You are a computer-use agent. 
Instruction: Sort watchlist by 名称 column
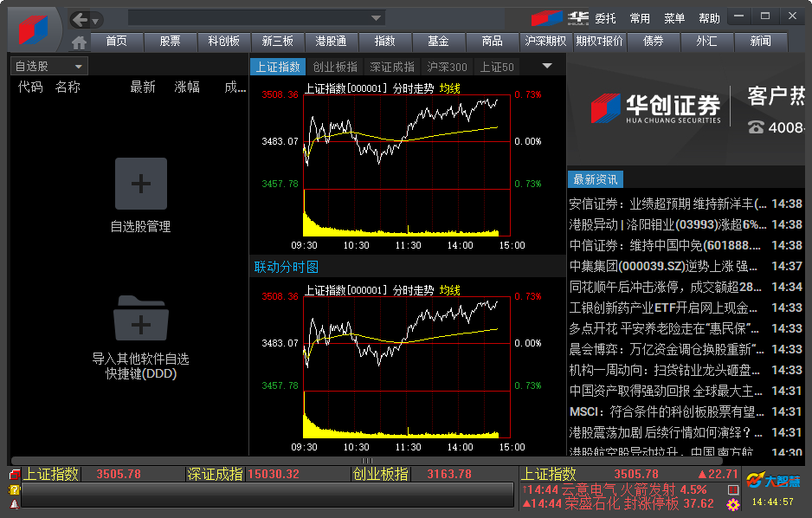click(68, 87)
